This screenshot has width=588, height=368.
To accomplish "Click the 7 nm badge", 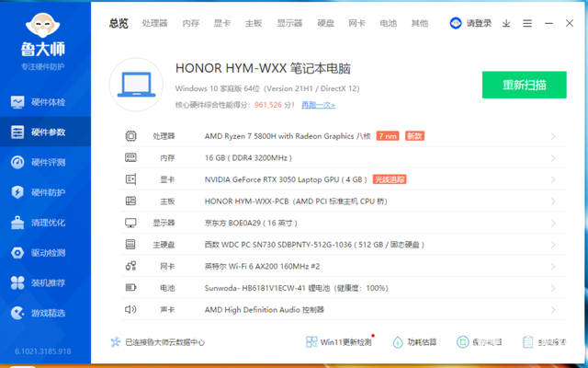I will pos(388,136).
